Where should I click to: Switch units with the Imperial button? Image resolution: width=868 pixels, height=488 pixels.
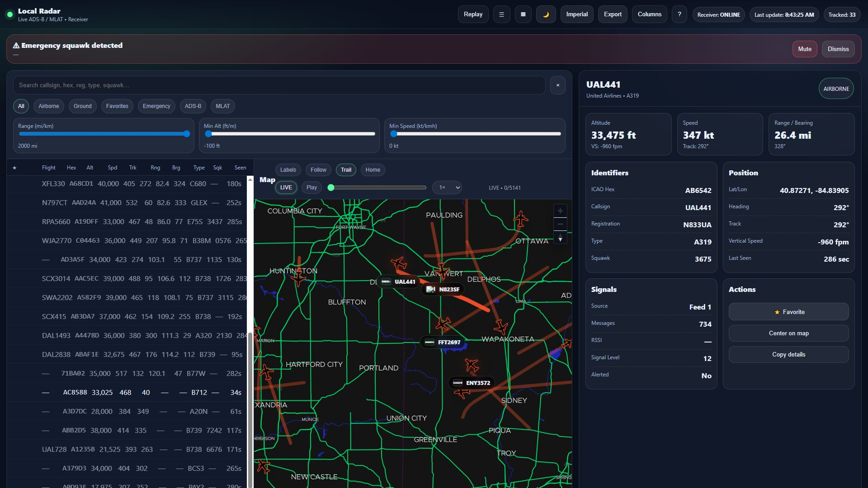pyautogui.click(x=577, y=14)
